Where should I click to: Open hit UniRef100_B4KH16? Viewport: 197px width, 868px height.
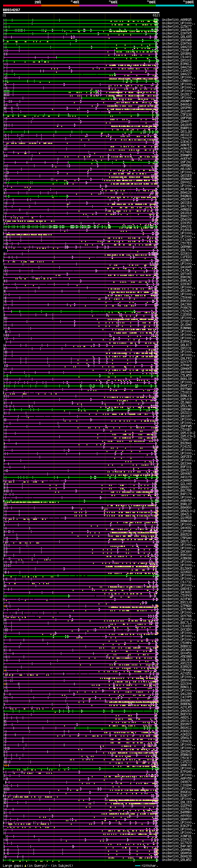[177, 104]
